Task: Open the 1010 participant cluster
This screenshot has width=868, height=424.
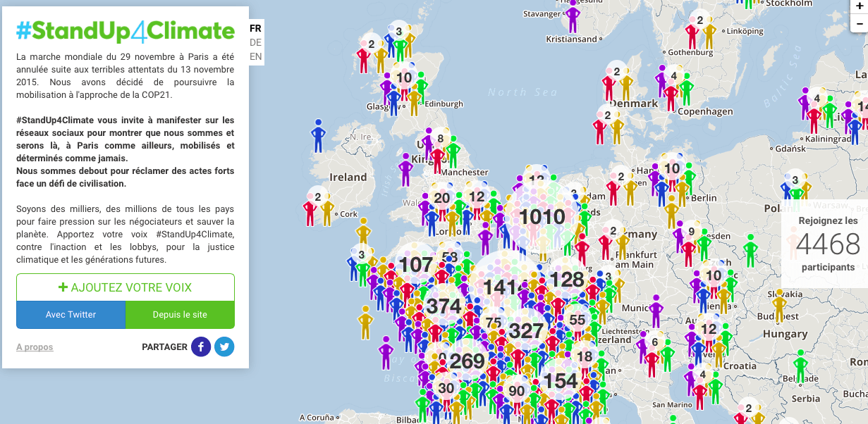Action: coord(542,217)
